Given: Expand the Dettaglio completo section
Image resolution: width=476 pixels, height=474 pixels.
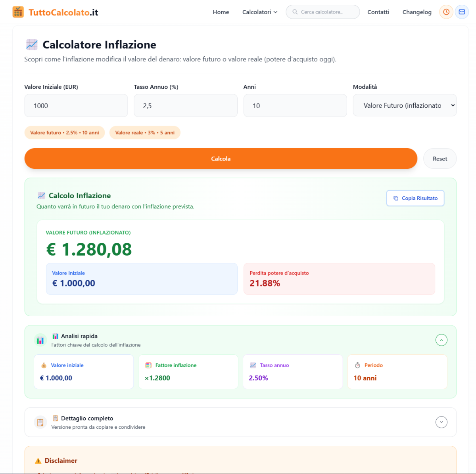Looking at the screenshot, I should (x=441, y=422).
